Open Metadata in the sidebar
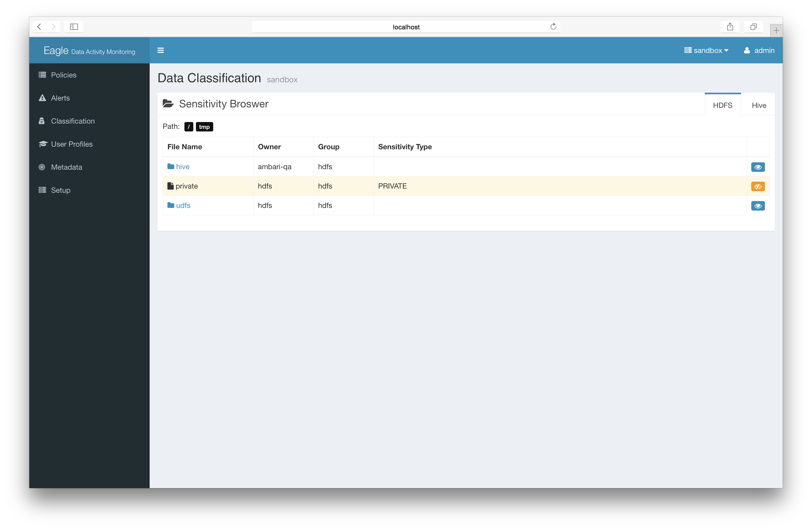The width and height of the screenshot is (812, 530). coord(66,167)
